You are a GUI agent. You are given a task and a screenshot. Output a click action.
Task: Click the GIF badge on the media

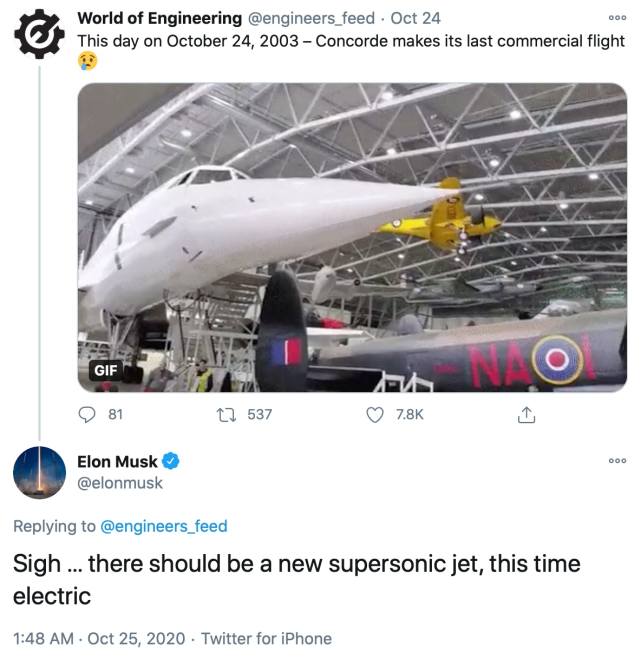(106, 370)
